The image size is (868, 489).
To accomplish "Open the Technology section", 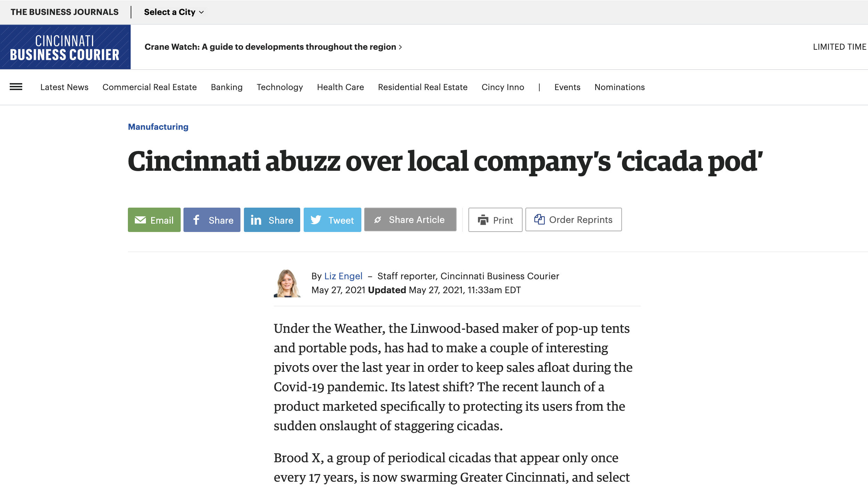I will pyautogui.click(x=280, y=87).
